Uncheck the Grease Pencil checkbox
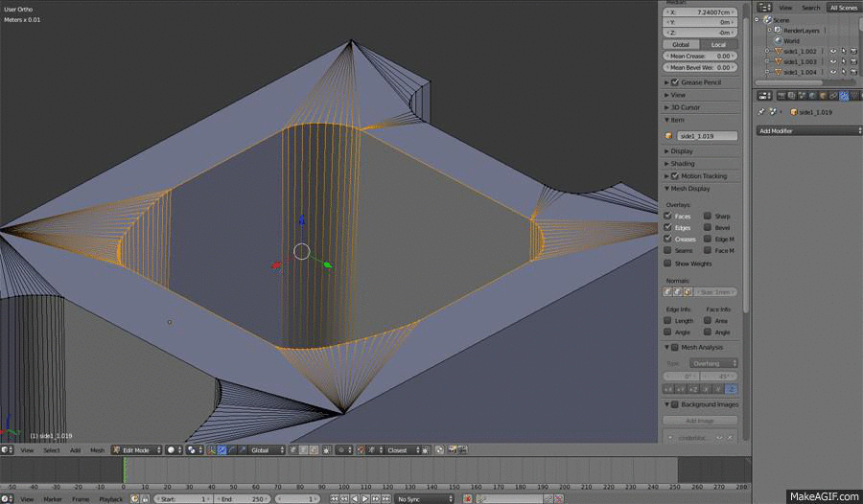The image size is (863, 504). coord(675,82)
